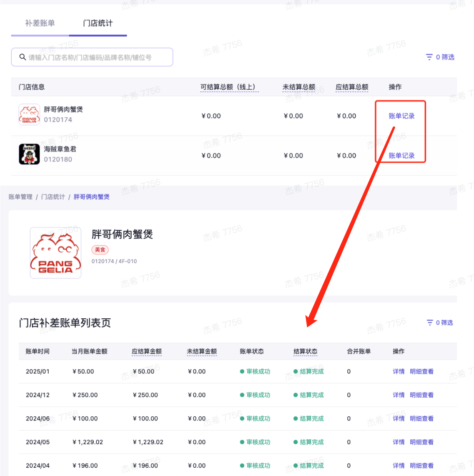Open 详情 for 2024/05 bill
This screenshot has width=474, height=476.
pyautogui.click(x=398, y=442)
